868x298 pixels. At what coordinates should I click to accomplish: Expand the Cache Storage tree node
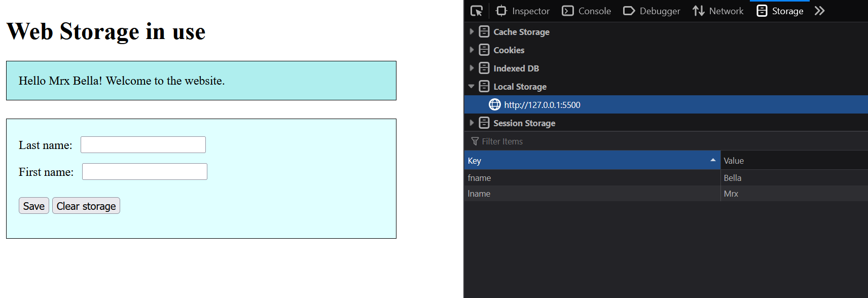(472, 31)
